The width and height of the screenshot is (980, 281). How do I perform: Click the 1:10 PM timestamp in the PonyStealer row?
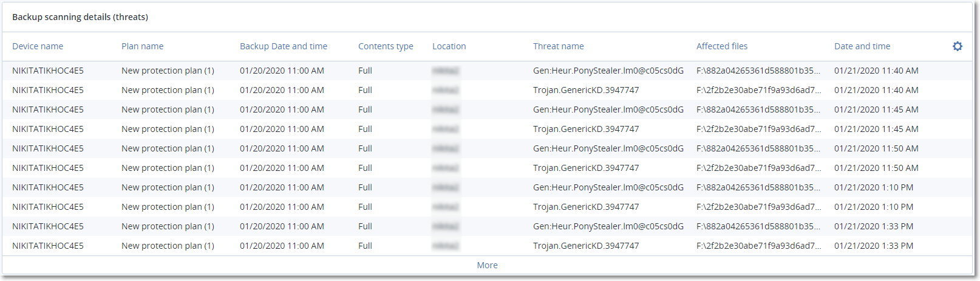[873, 187]
